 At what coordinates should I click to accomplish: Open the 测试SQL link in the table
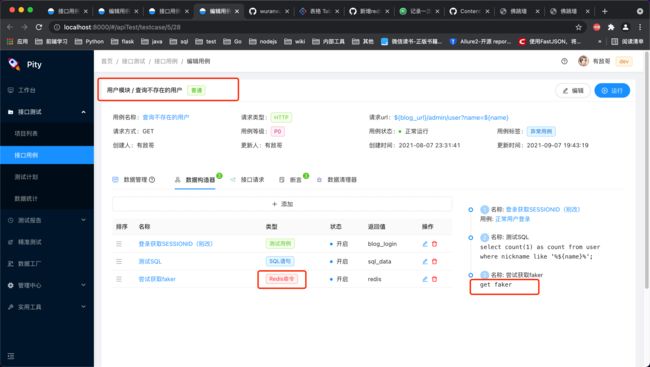tap(150, 261)
